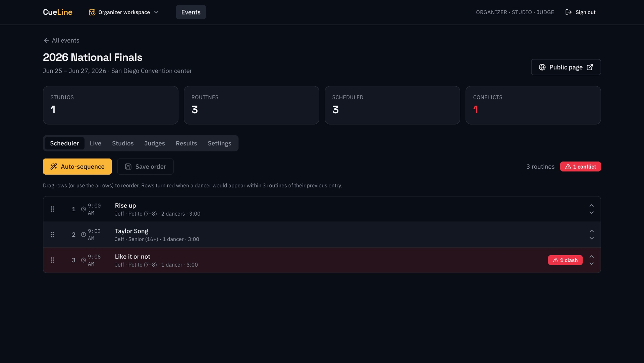Screen dimensions: 644x363
Task: Move Taylor Song down with arrow
Action: coord(592,238)
